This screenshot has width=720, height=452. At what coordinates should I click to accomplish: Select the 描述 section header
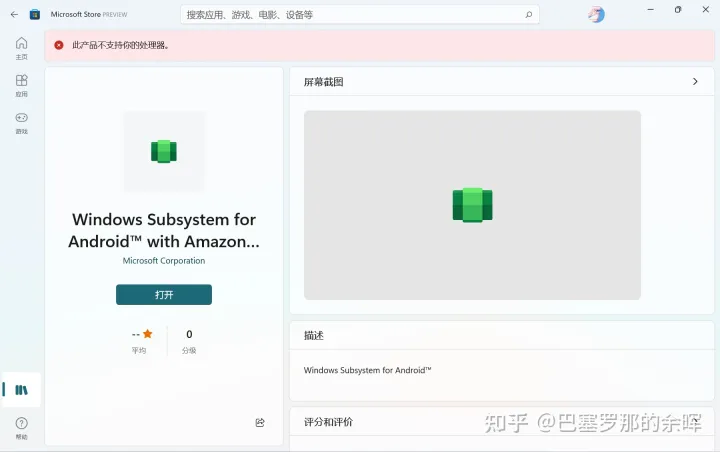[x=314, y=335]
